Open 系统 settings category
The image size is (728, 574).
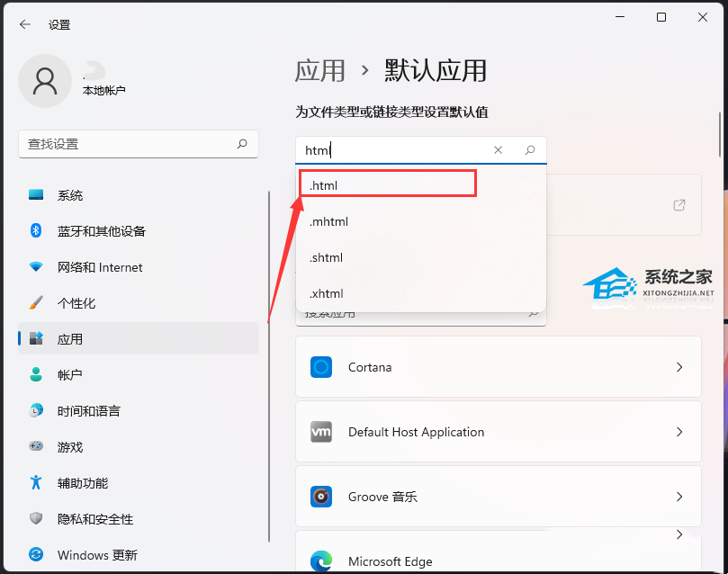[x=139, y=195]
